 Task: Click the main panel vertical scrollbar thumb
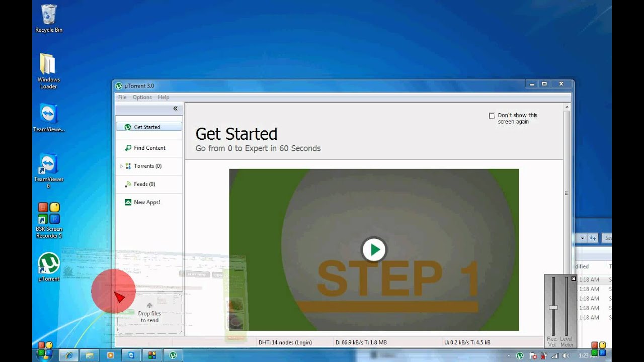(x=567, y=193)
